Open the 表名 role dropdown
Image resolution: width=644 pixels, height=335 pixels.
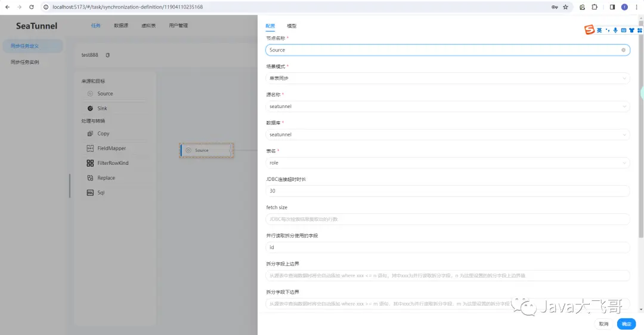(448, 162)
